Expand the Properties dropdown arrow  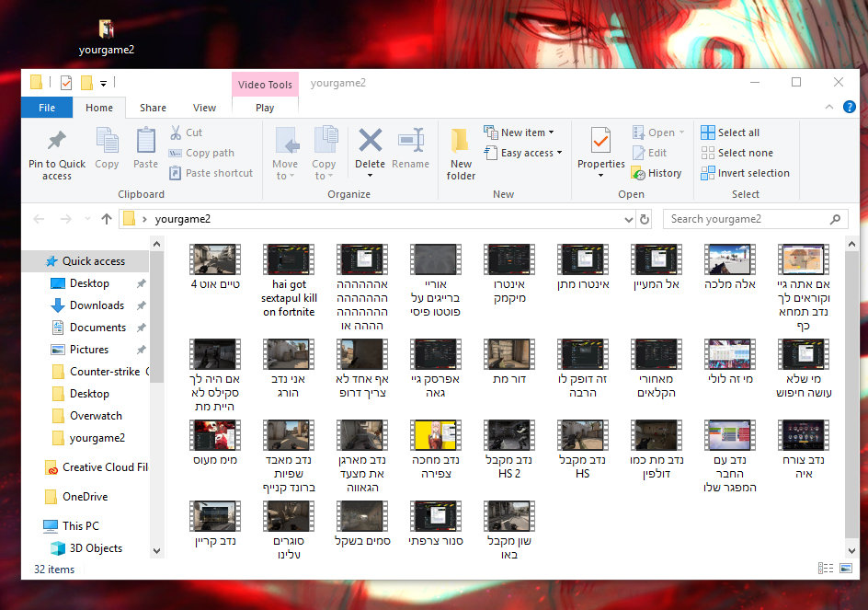coord(600,176)
